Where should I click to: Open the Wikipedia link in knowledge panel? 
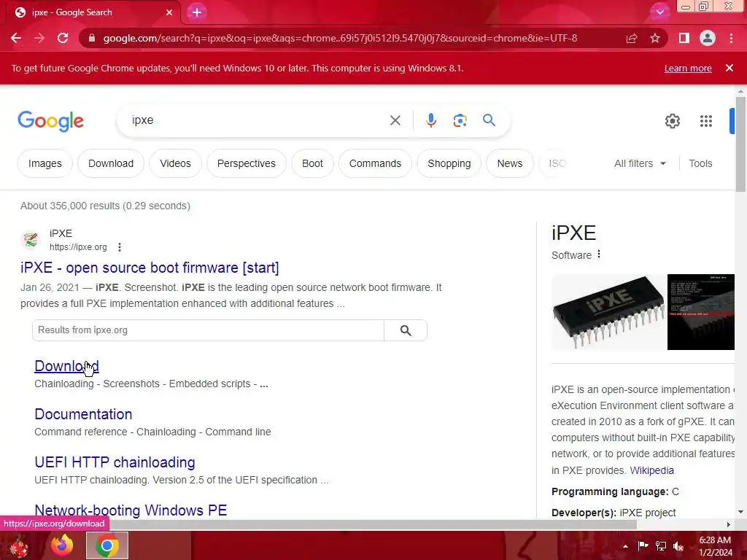[x=651, y=470]
